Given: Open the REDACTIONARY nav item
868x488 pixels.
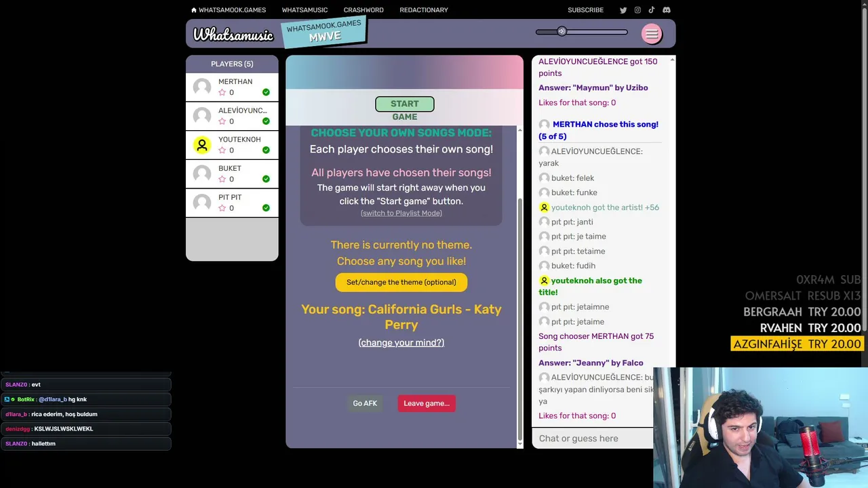Looking at the screenshot, I should [x=424, y=10].
